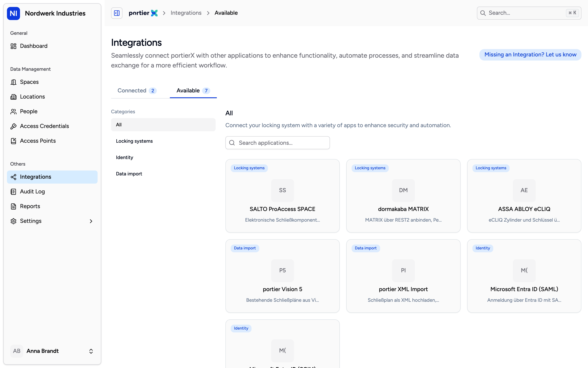The width and height of the screenshot is (588, 368).
Task: Open the Microsoft Entra ID (SAML) card
Action: (x=524, y=276)
